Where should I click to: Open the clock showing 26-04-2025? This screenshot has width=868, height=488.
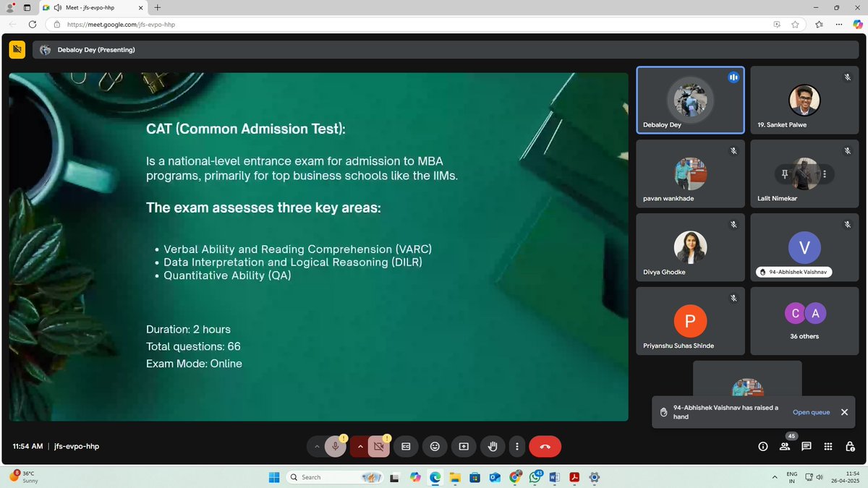pos(843,477)
